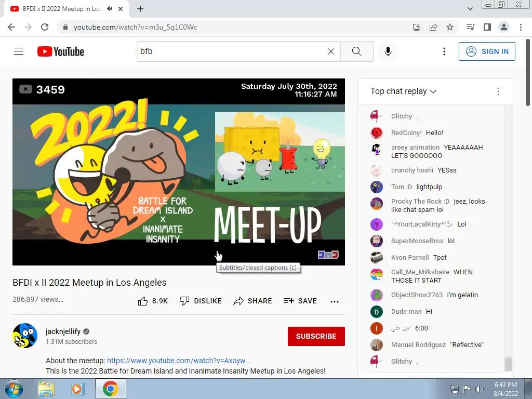The image size is (532, 399).
Task: Click ObjectShow2763 chat message
Action: click(436, 295)
